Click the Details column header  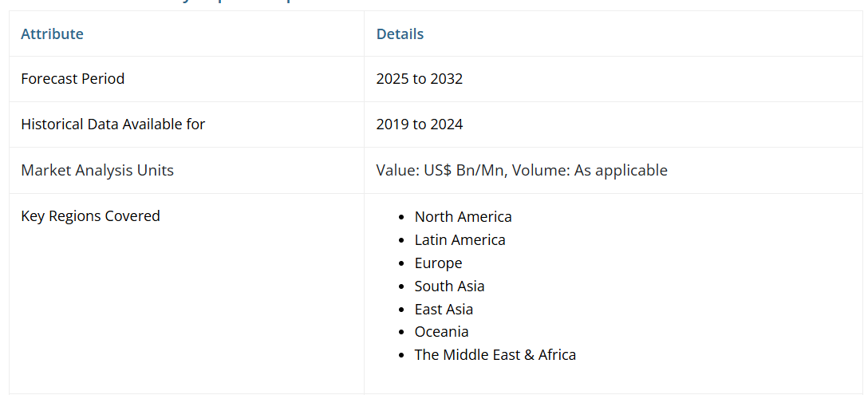[x=400, y=34]
